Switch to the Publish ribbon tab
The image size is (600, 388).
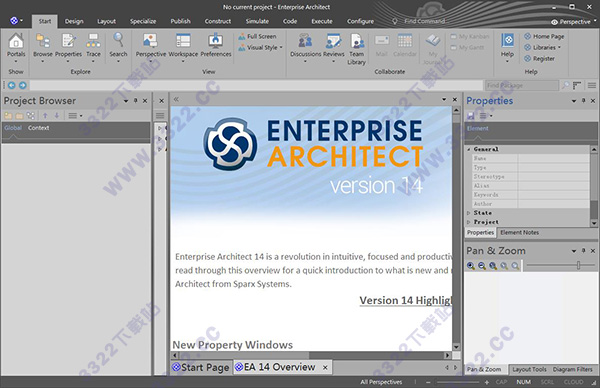pos(181,21)
